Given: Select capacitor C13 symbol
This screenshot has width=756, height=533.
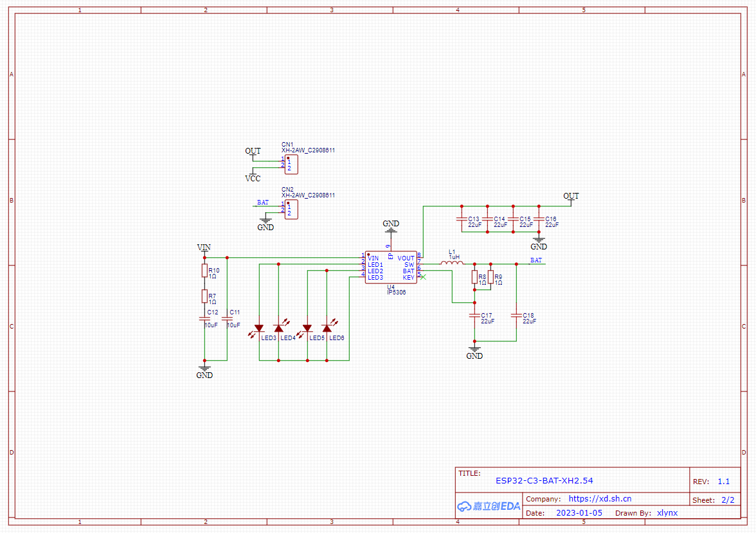Looking at the screenshot, I should (461, 219).
